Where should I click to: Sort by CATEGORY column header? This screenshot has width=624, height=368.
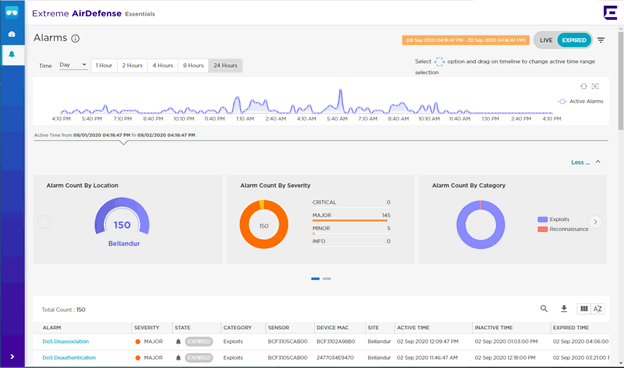click(x=237, y=327)
